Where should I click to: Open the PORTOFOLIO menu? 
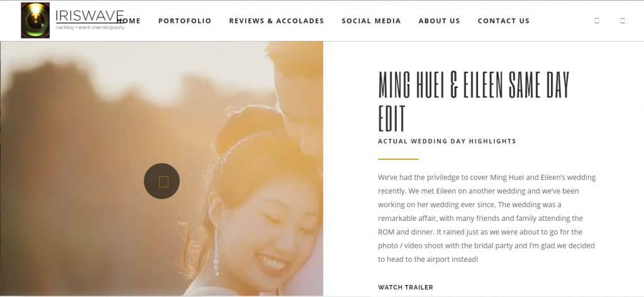coord(185,21)
